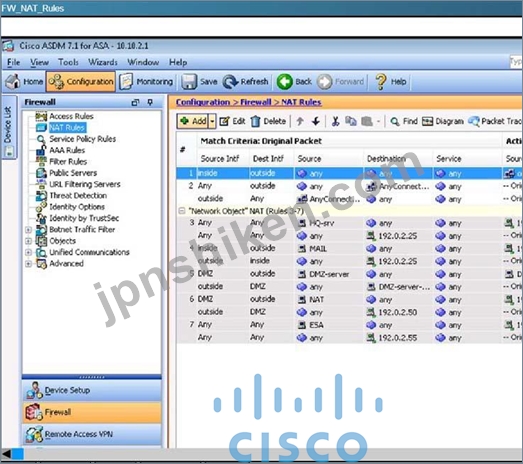Open Identity Options item
The height and width of the screenshot is (464, 523).
click(77, 207)
